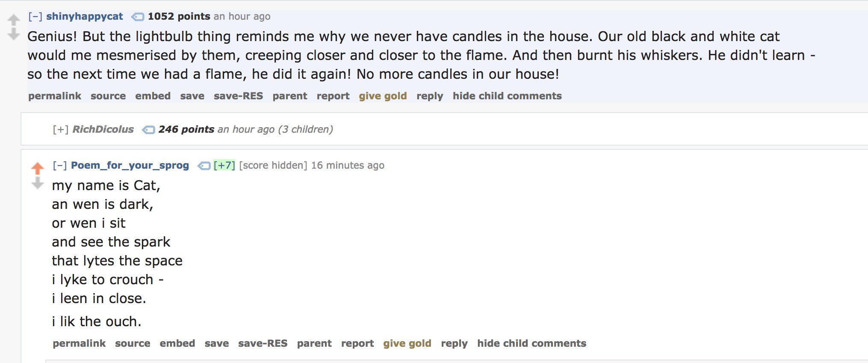
Task: Collapse the Poem_for_your_sprog comment
Action: [x=59, y=165]
